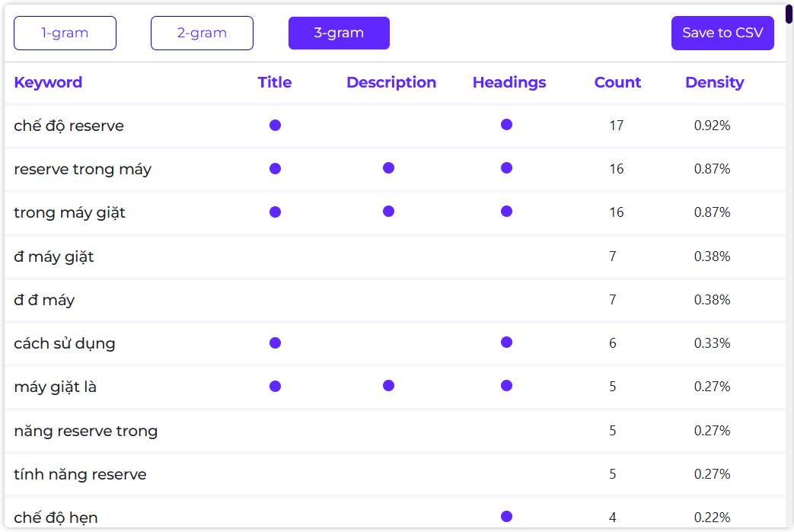This screenshot has height=532, width=794.
Task: Click the Headings dot for "cách sử dụng"
Action: pos(506,342)
